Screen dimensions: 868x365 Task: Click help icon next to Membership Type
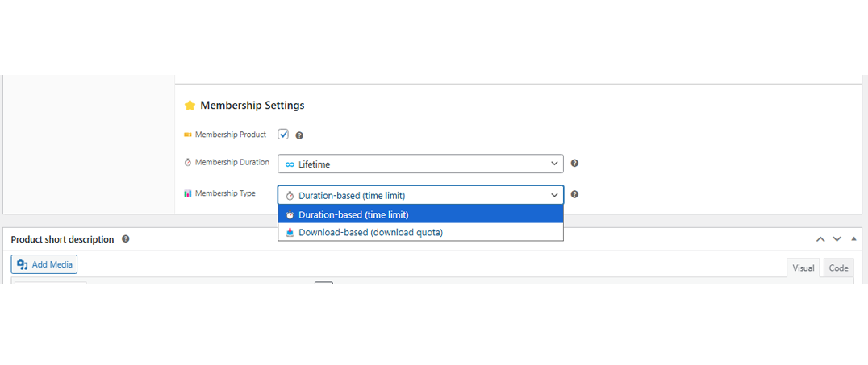(574, 194)
